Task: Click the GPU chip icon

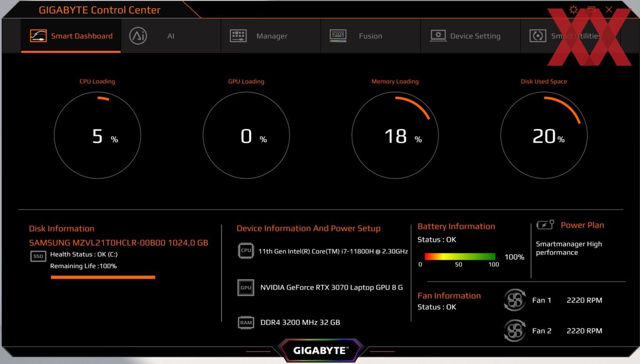Action: tap(246, 287)
